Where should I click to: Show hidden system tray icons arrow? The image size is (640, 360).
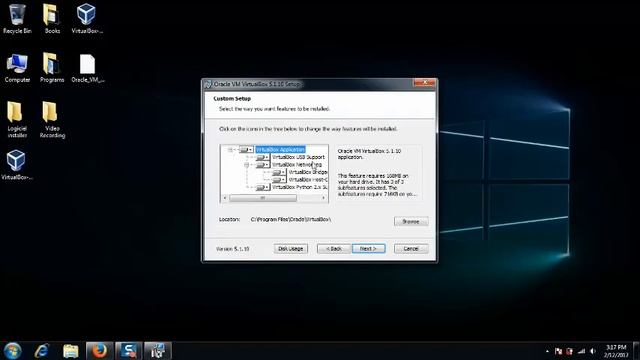(547, 351)
